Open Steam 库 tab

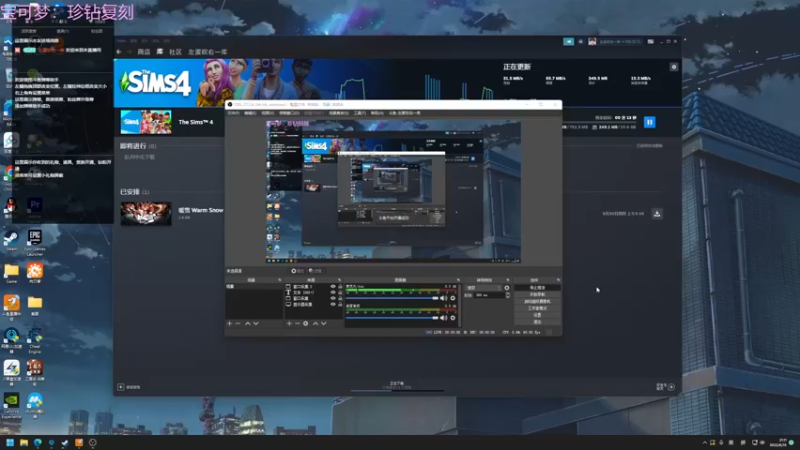(x=160, y=52)
